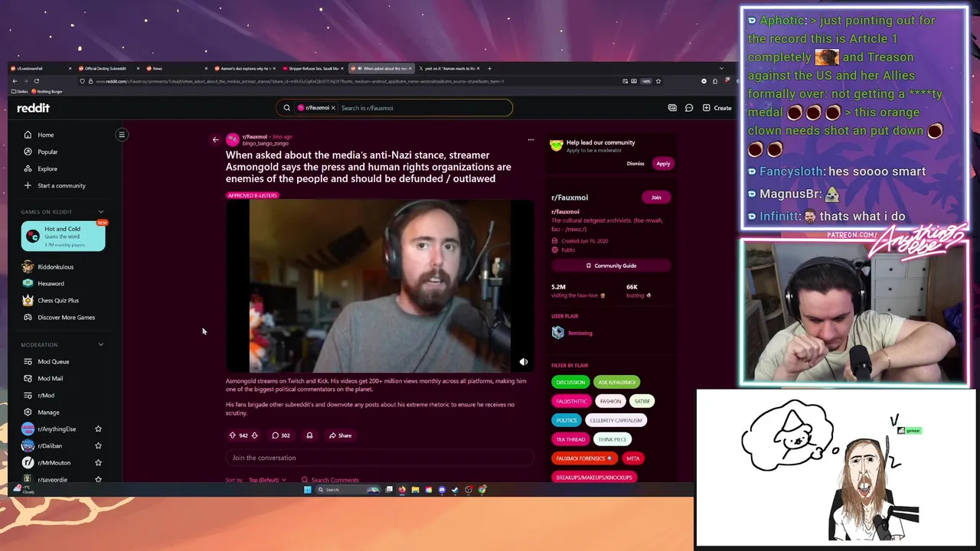Mute or unmute the video player
The width and height of the screenshot is (980, 551).
[x=524, y=362]
